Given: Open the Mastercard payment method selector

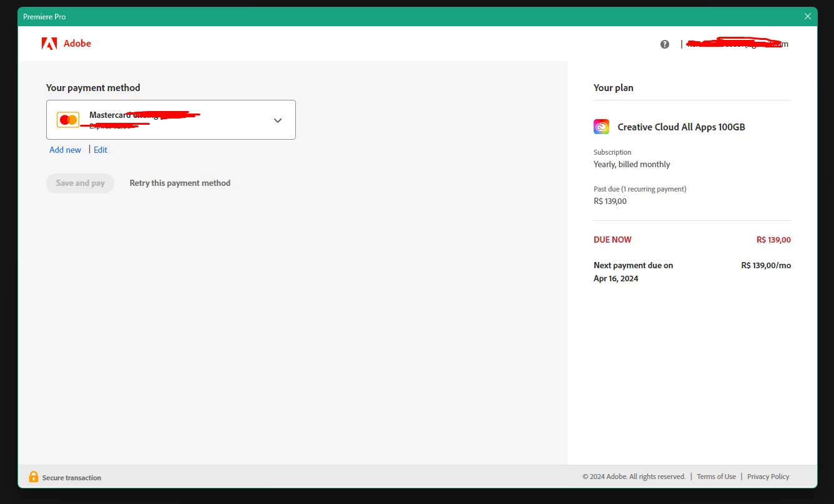Looking at the screenshot, I should pyautogui.click(x=171, y=120).
